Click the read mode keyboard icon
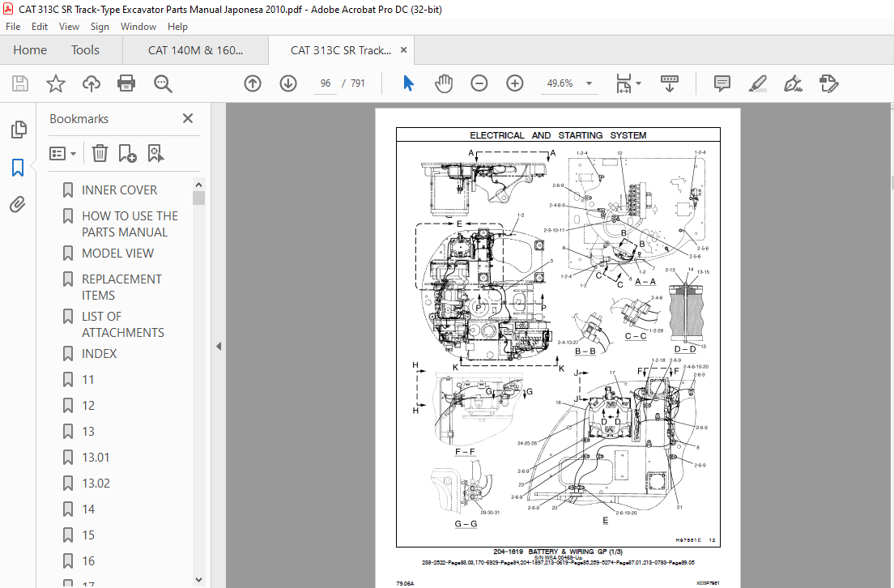This screenshot has width=894, height=588. coord(670,84)
